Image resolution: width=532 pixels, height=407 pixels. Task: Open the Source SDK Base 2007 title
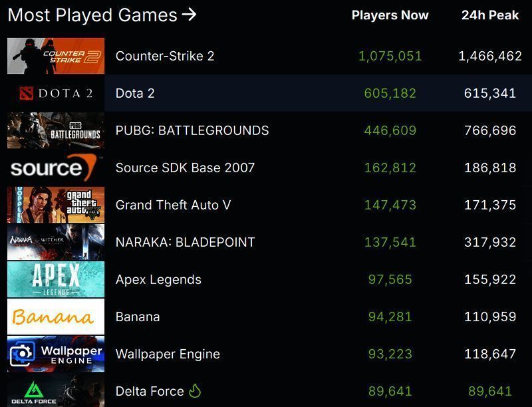click(185, 168)
